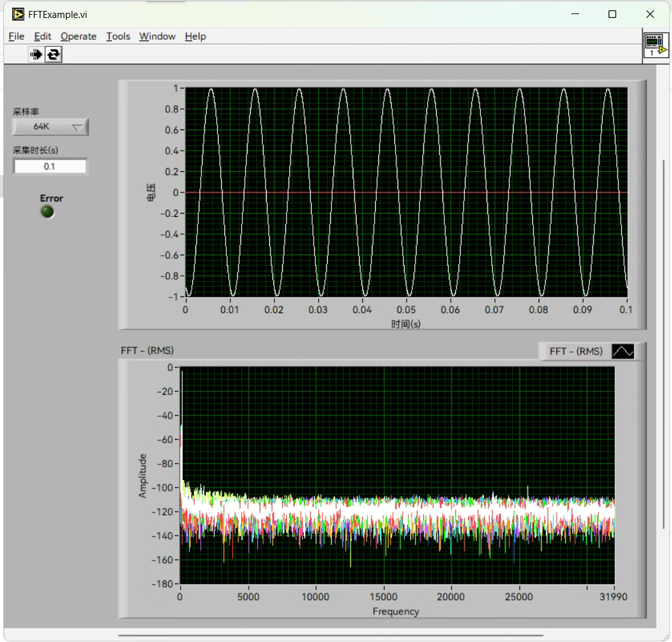Click the Error LED indicator

(47, 212)
